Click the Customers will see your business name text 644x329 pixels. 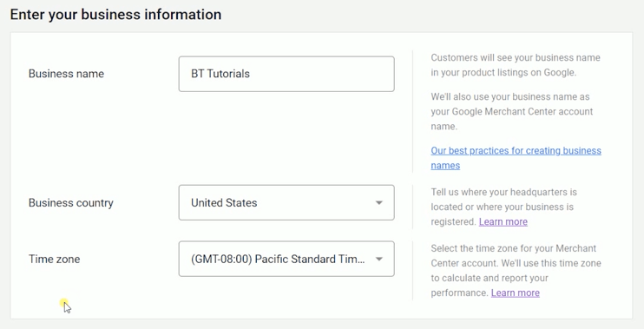click(x=516, y=65)
